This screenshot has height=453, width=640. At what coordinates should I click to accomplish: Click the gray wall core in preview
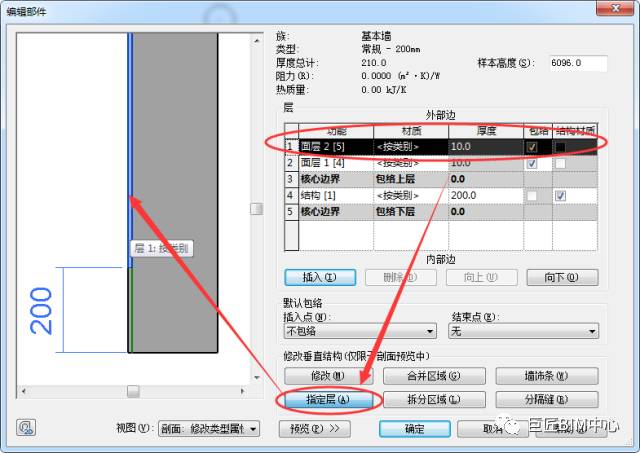[x=176, y=193]
